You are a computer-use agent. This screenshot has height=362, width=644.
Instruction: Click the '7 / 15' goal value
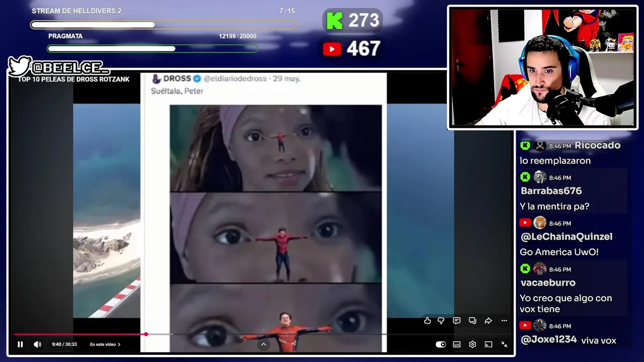pos(287,11)
